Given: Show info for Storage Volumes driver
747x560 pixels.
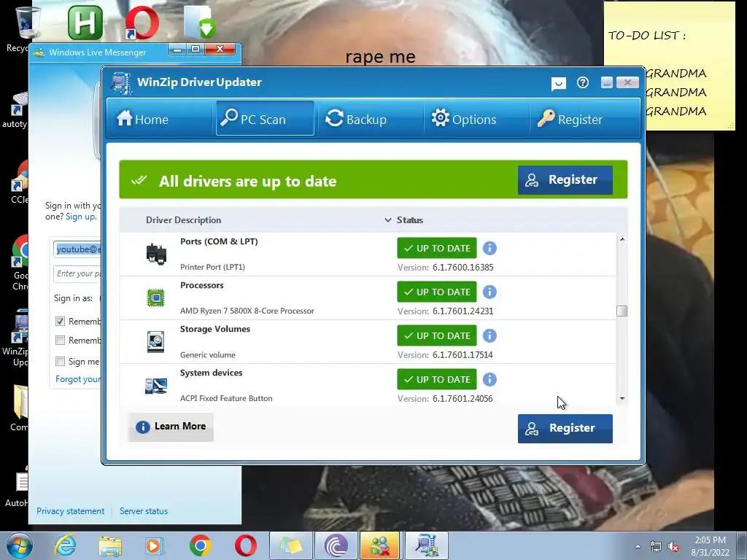Looking at the screenshot, I should (x=489, y=335).
